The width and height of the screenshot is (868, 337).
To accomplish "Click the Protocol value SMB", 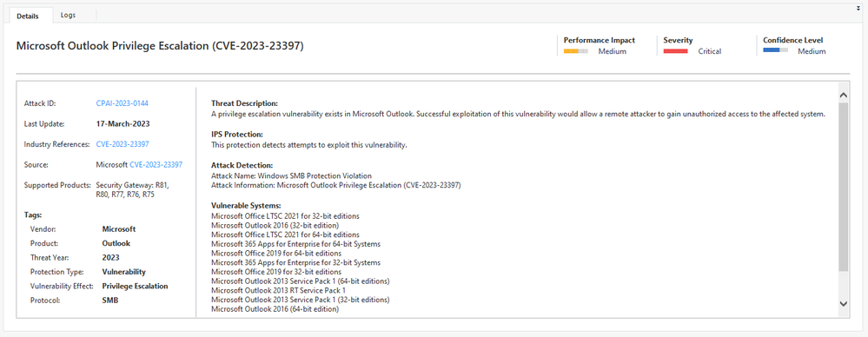I will (110, 301).
